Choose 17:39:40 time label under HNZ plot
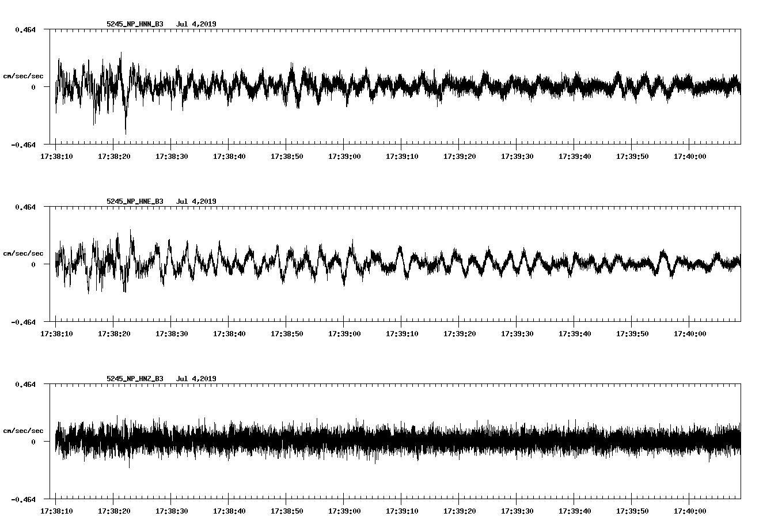The width and height of the screenshot is (782, 532). [x=575, y=511]
